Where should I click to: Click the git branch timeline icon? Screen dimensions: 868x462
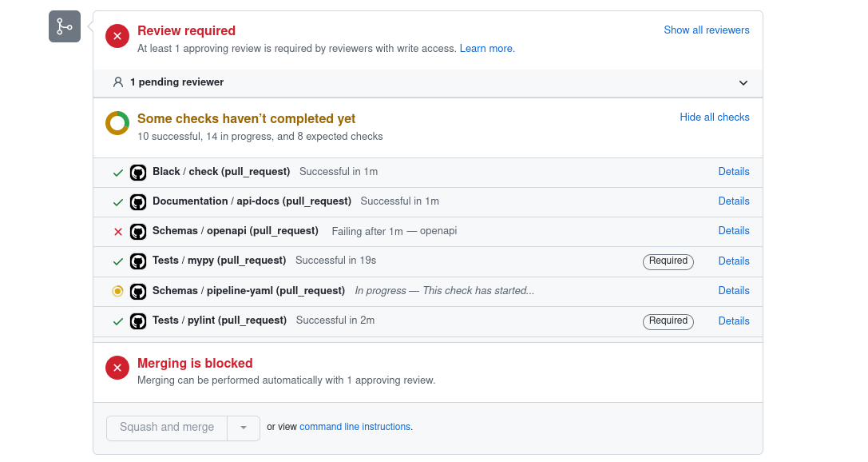click(x=64, y=26)
